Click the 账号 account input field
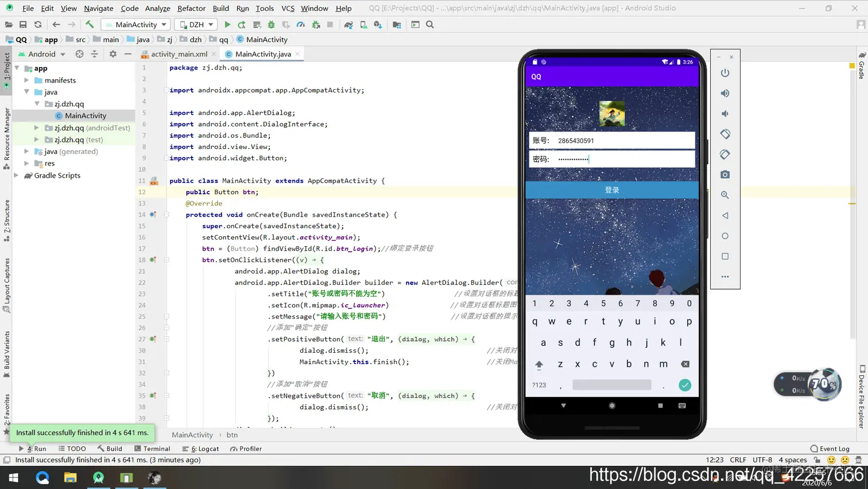868x489 pixels. [x=612, y=140]
